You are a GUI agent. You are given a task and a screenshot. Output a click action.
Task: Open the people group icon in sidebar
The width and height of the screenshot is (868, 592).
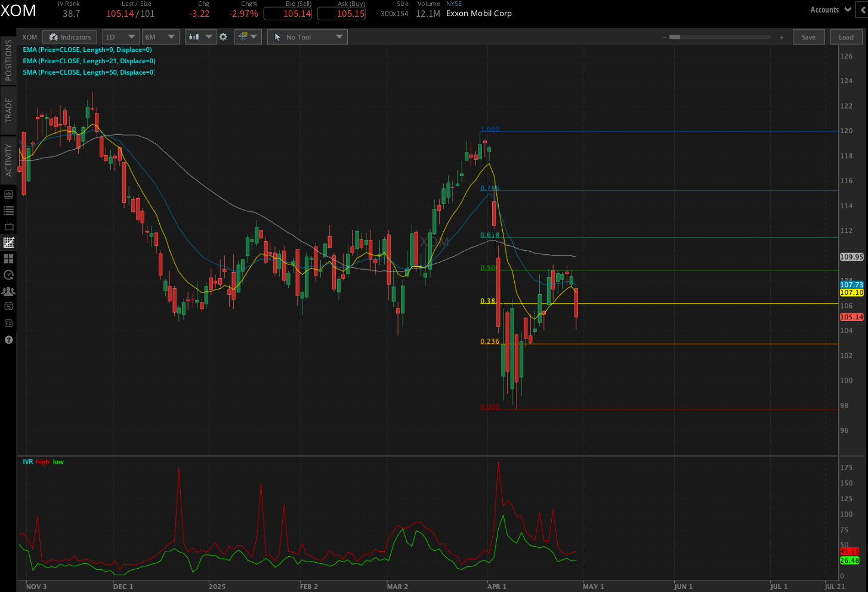8,291
